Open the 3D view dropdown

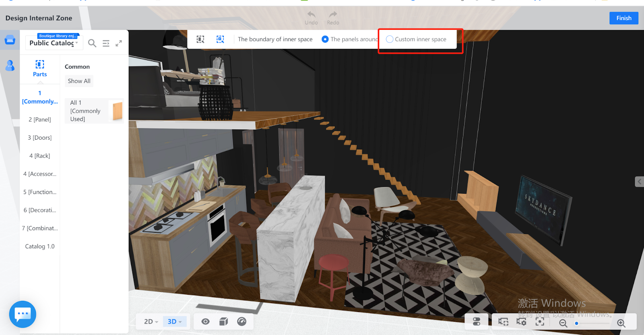[175, 321]
